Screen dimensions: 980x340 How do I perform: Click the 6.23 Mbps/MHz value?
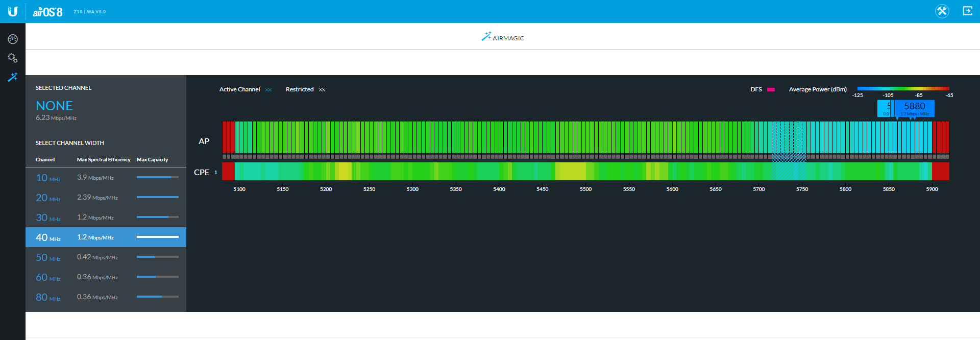56,118
